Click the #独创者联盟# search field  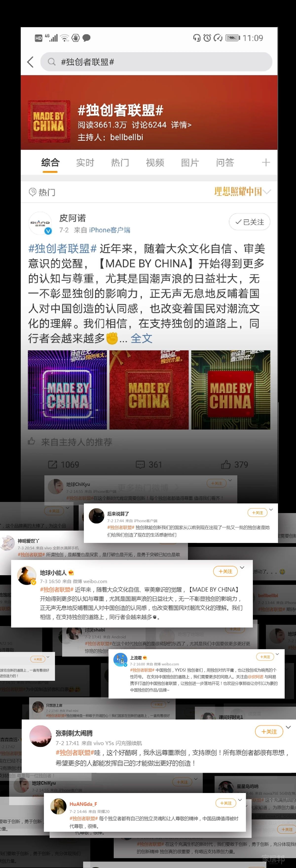156,62
